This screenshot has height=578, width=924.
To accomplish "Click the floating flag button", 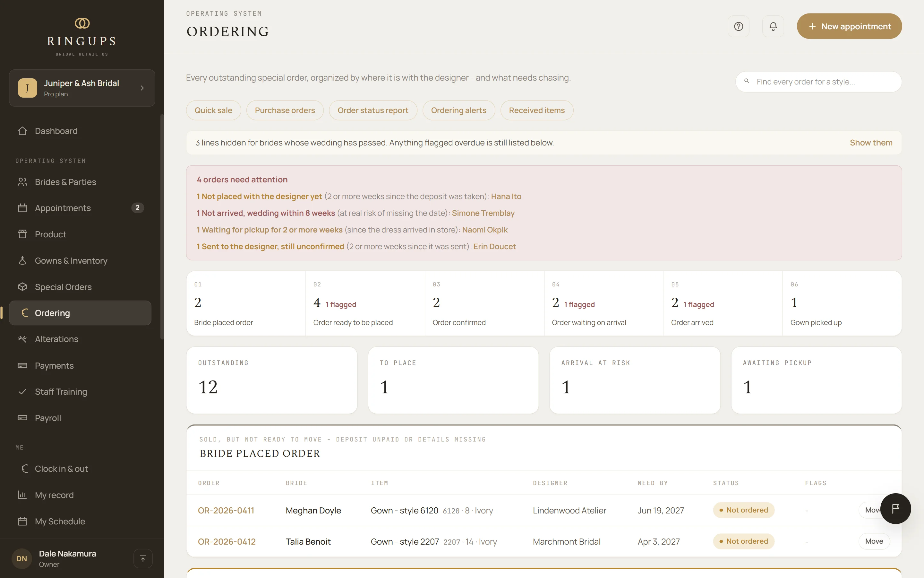I will point(895,508).
